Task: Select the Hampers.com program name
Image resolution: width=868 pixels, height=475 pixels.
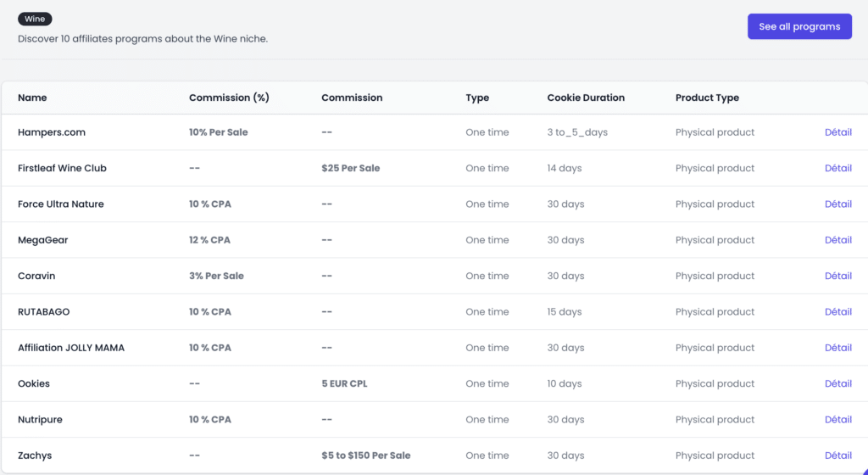Action: 52,132
